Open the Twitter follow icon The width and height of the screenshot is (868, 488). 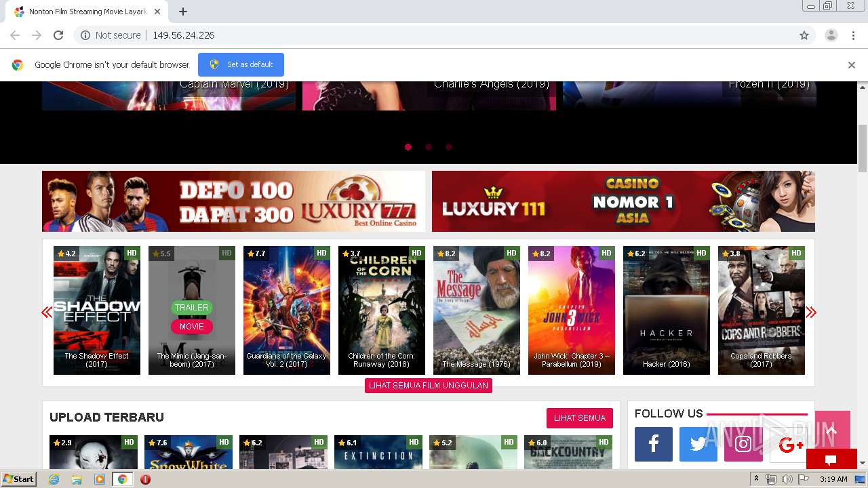tap(698, 445)
